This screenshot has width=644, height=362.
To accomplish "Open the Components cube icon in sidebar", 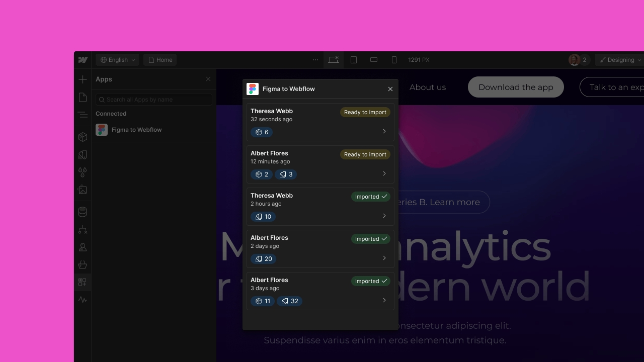I will click(83, 137).
